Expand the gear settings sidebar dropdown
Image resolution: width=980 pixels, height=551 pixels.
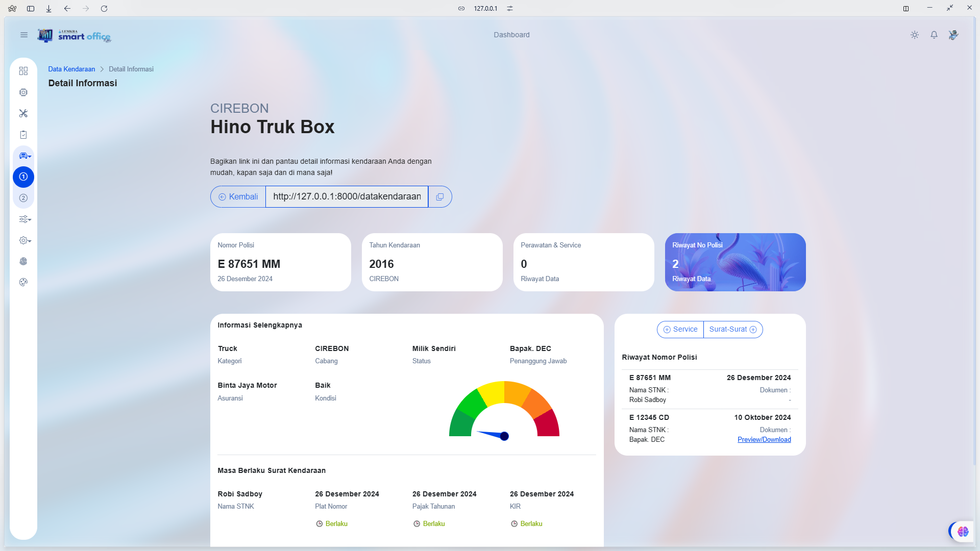coord(24,240)
